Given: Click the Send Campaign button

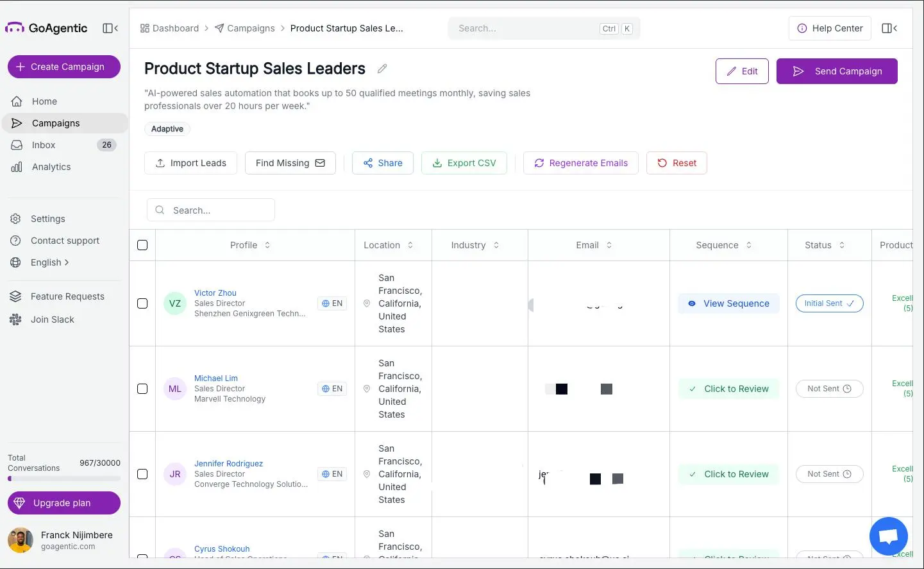Looking at the screenshot, I should pyautogui.click(x=837, y=71).
